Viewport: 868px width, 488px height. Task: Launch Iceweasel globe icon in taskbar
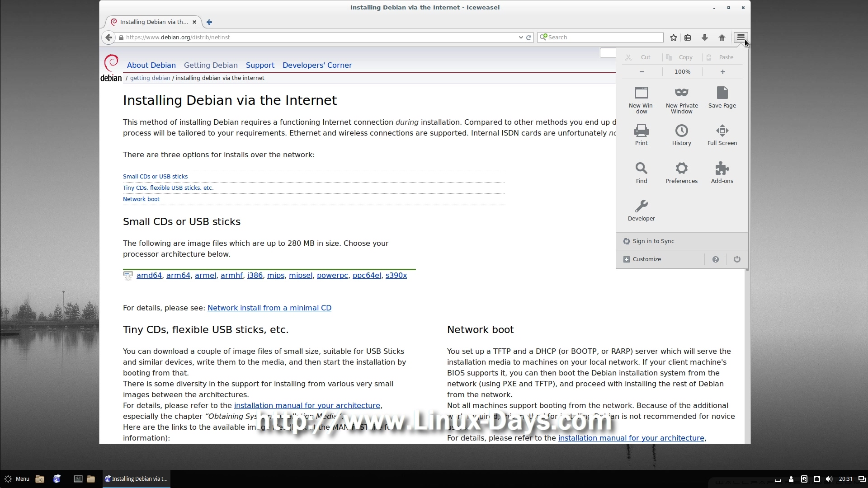pyautogui.click(x=57, y=479)
